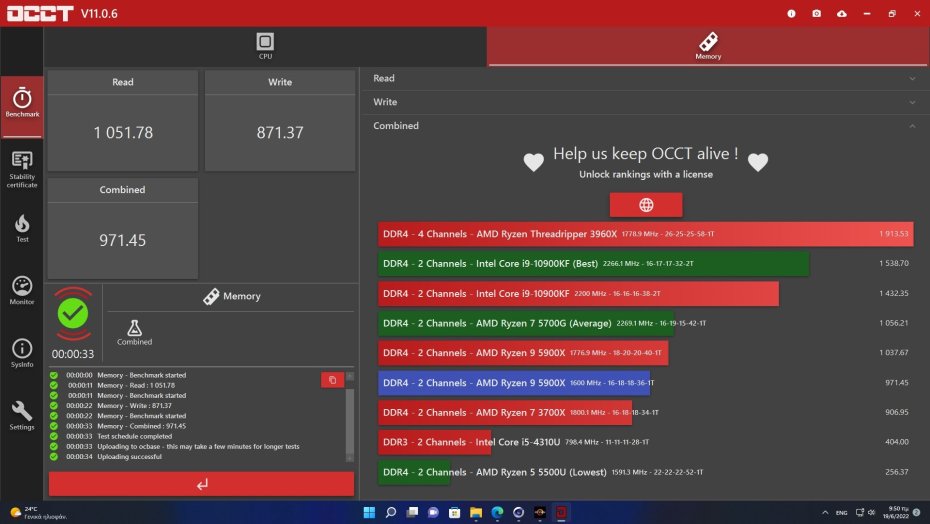Click the ENG language indicator
The image size is (930, 524).
click(842, 513)
